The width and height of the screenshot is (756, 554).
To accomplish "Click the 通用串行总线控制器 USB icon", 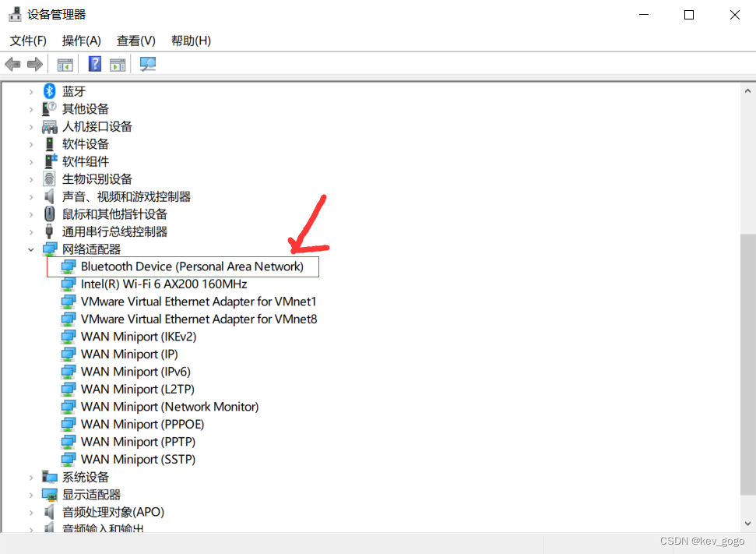I will coord(49,231).
